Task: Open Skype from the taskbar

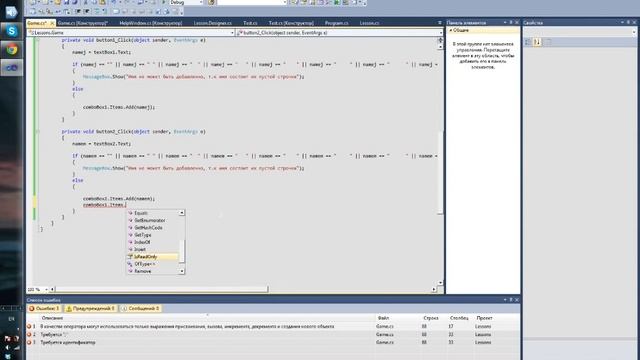Action: (11, 31)
